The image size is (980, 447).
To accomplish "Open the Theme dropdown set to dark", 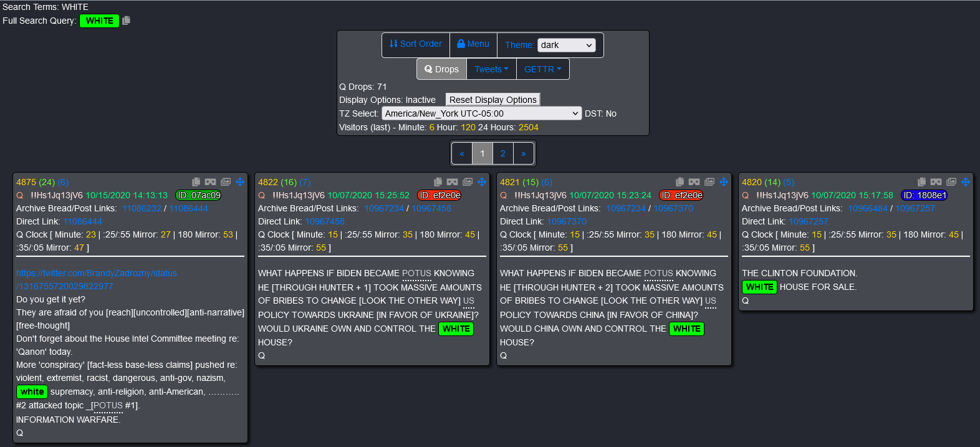I will coord(567,45).
